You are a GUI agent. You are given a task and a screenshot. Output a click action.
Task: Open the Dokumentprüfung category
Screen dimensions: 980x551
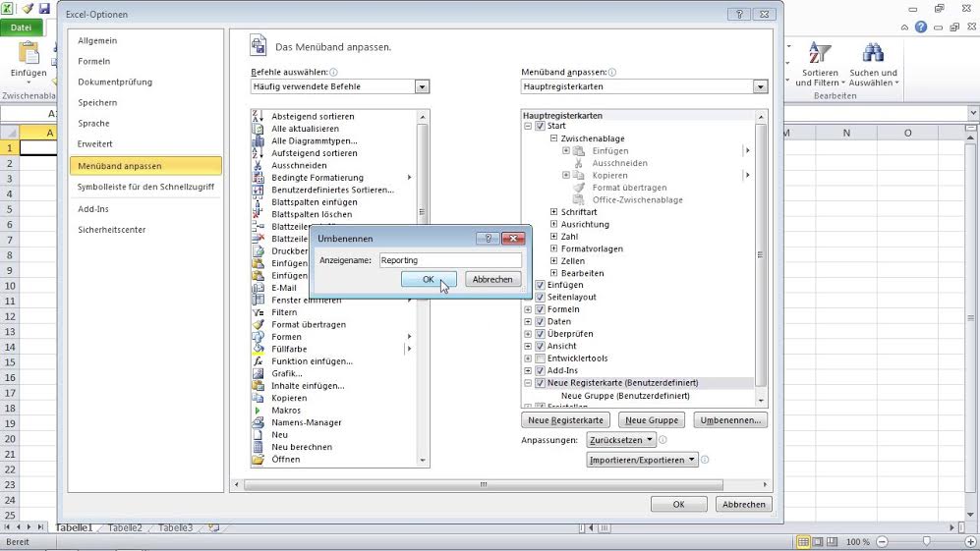115,82
